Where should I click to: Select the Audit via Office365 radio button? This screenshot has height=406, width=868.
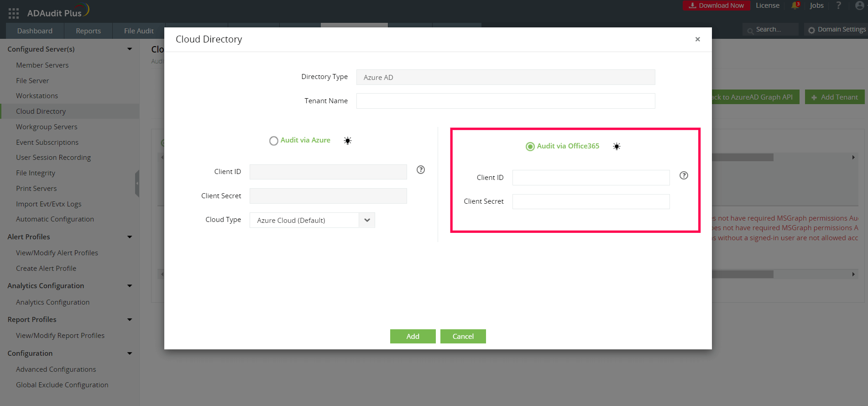pos(530,147)
